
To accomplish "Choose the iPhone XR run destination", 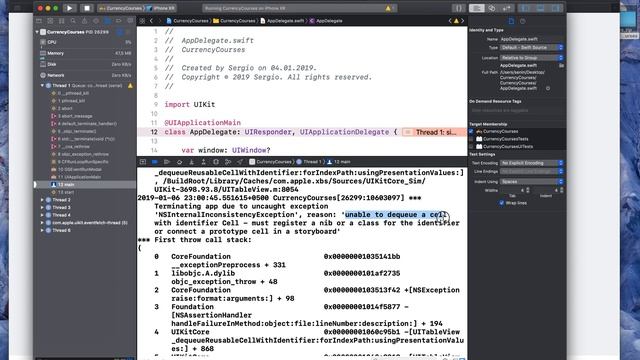I will (161, 8).
